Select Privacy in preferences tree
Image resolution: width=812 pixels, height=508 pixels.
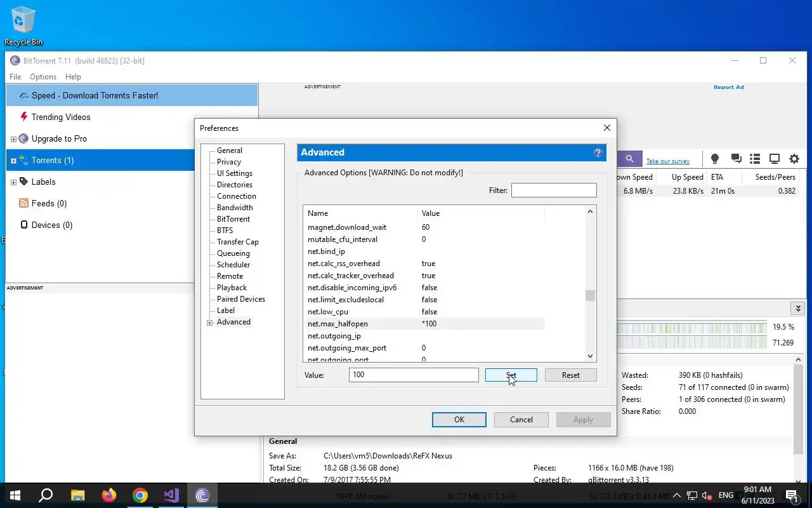(229, 162)
